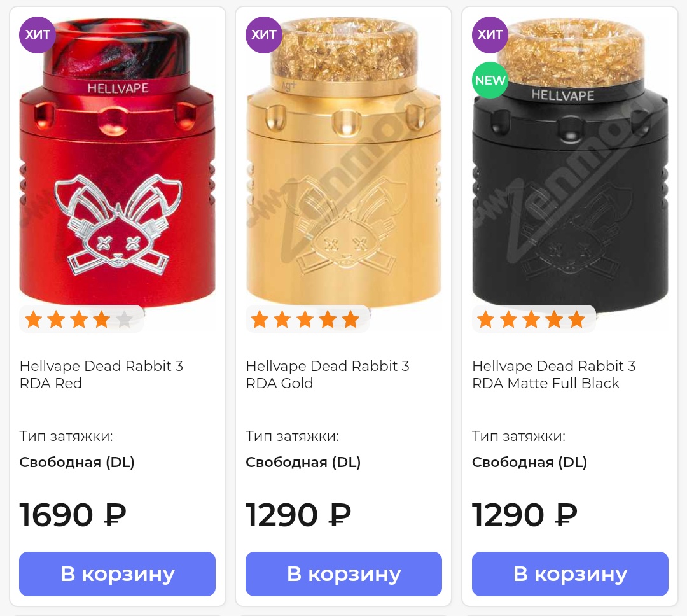Click the ХИТ badge on the black RDA
Viewport: 687px width, 616px height.
(x=490, y=34)
